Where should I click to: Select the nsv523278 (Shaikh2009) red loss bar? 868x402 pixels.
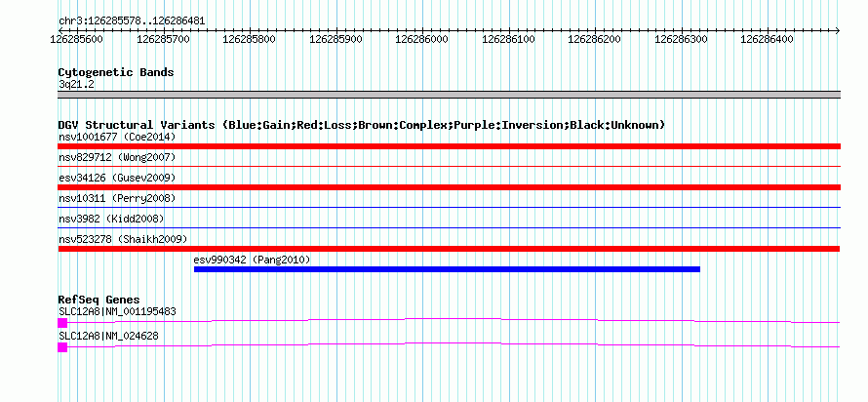click(x=449, y=249)
